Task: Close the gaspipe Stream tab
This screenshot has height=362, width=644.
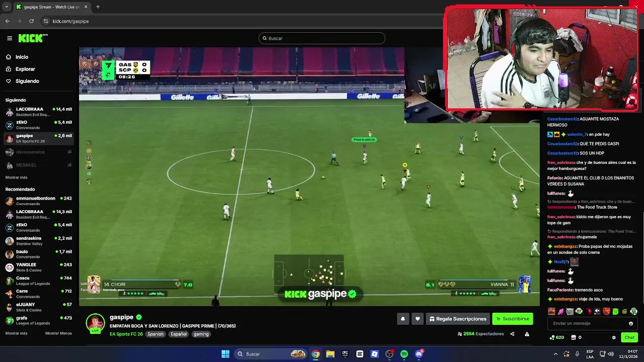Action: [86, 7]
